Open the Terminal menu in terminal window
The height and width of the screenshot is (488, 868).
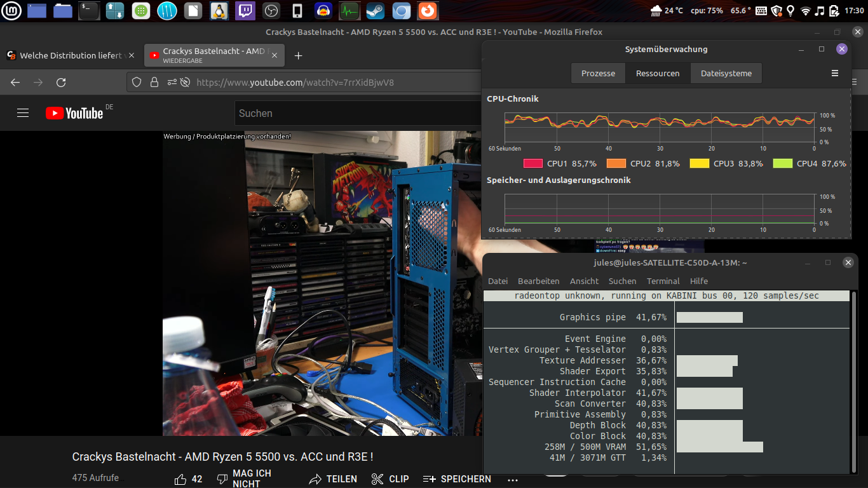663,281
